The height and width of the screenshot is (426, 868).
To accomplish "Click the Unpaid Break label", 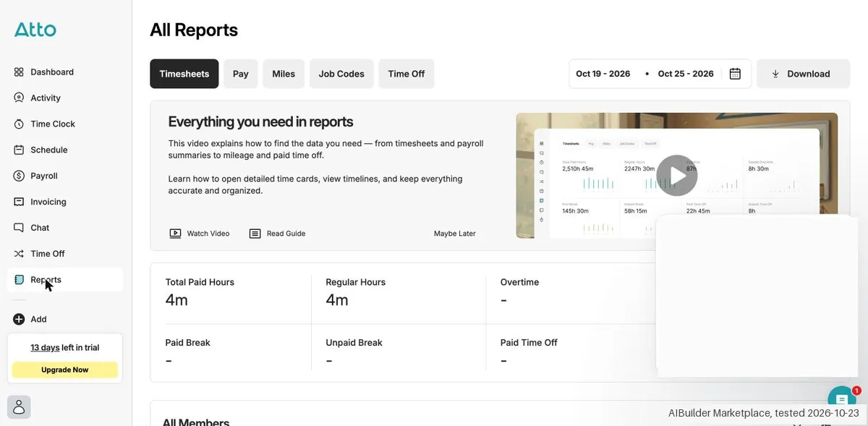I will [354, 343].
